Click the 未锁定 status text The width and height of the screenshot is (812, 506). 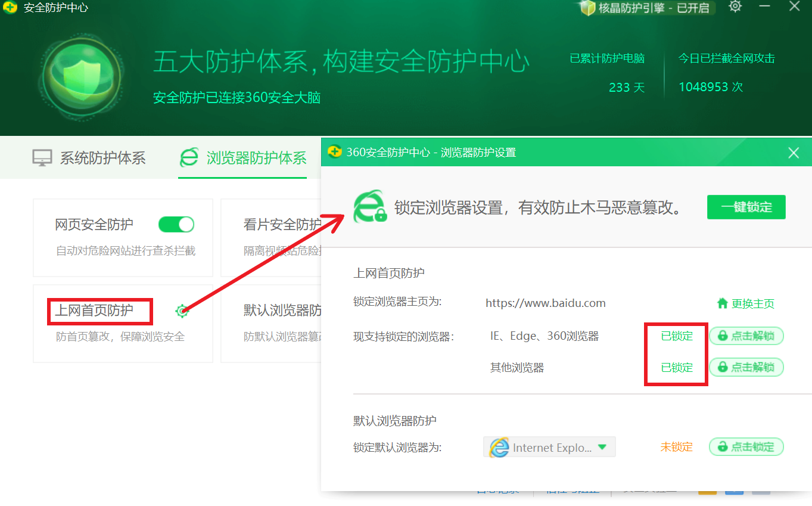coord(677,447)
